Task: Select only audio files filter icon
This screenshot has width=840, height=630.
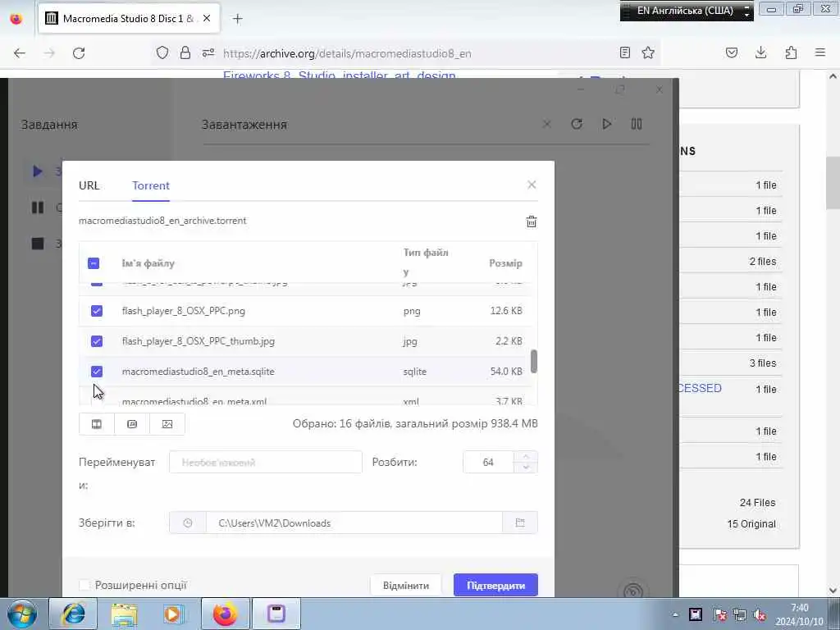Action: coord(132,424)
